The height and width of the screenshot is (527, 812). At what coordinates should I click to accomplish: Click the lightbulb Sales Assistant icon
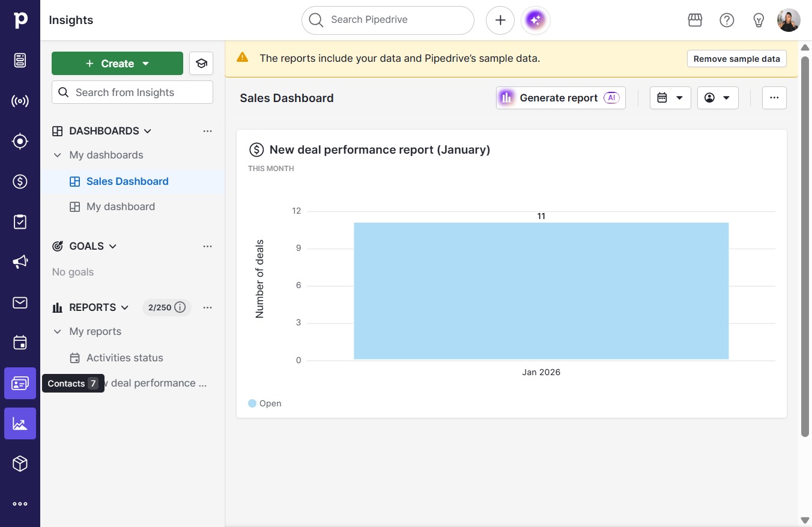coord(759,20)
